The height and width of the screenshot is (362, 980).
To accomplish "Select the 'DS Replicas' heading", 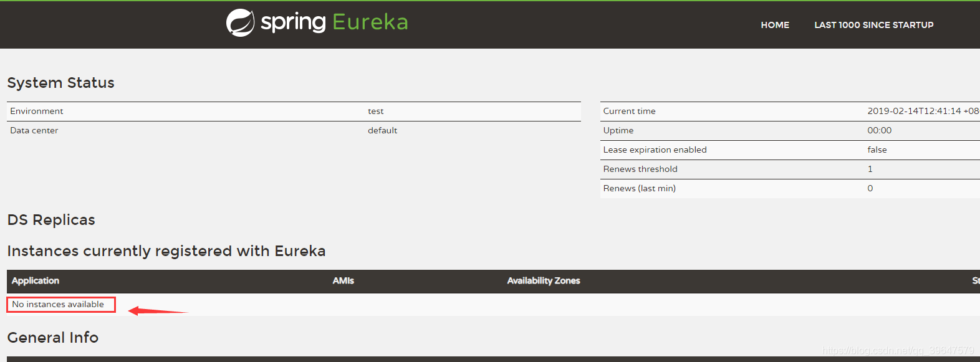I will pyautogui.click(x=51, y=220).
